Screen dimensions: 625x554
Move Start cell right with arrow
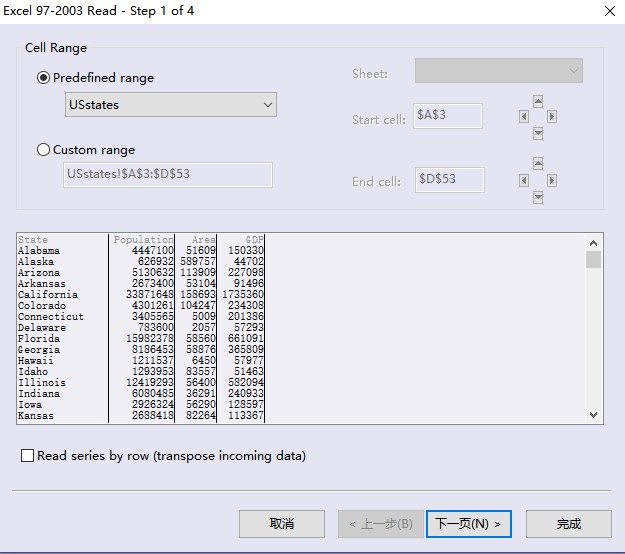click(x=552, y=117)
